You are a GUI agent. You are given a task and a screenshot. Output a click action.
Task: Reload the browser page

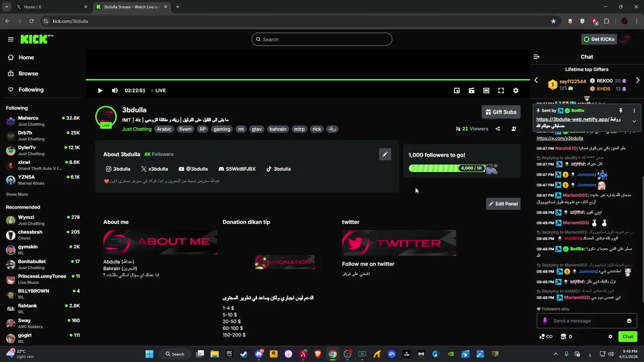point(31,21)
